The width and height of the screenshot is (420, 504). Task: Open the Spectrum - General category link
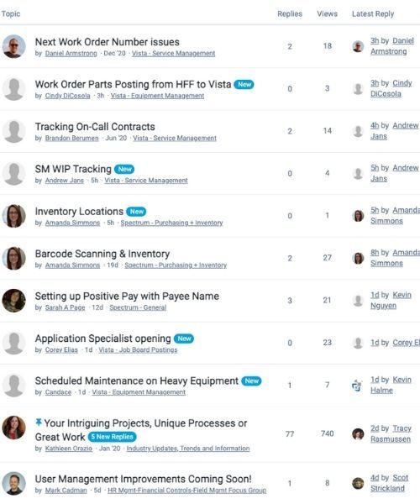[x=138, y=307]
